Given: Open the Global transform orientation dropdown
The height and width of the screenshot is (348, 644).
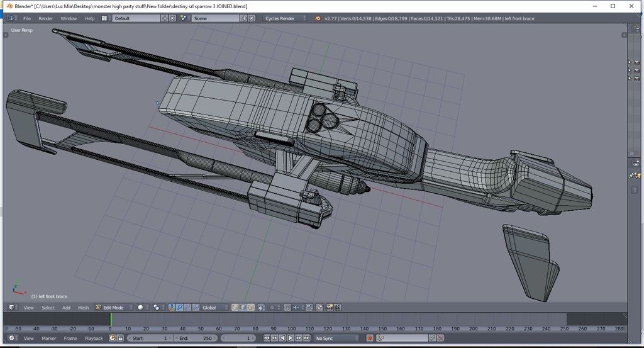Looking at the screenshot, I should pos(215,308).
